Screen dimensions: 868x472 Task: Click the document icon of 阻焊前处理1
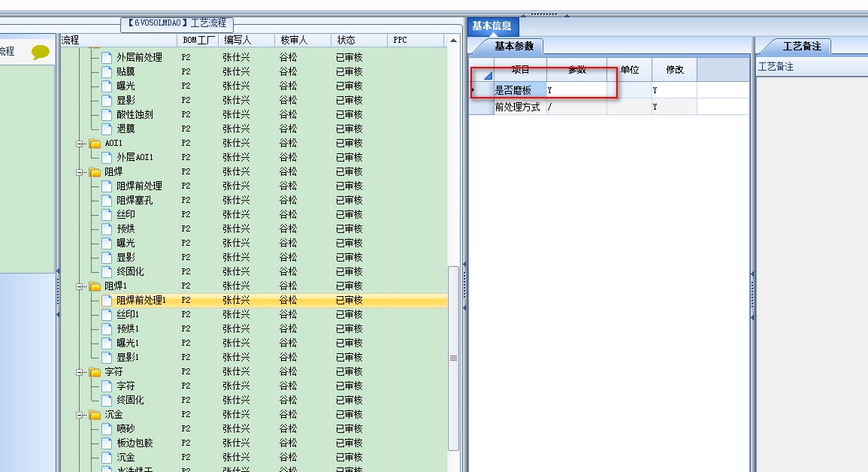coord(107,301)
